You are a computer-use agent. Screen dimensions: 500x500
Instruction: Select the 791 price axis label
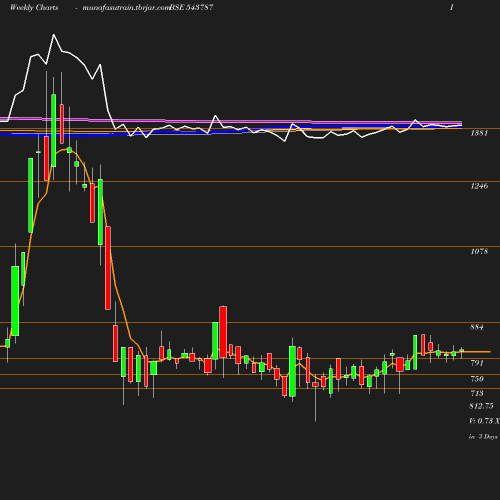point(477,363)
